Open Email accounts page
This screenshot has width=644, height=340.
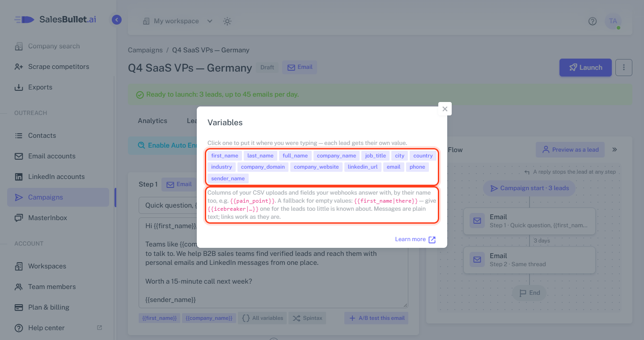pyautogui.click(x=58, y=156)
